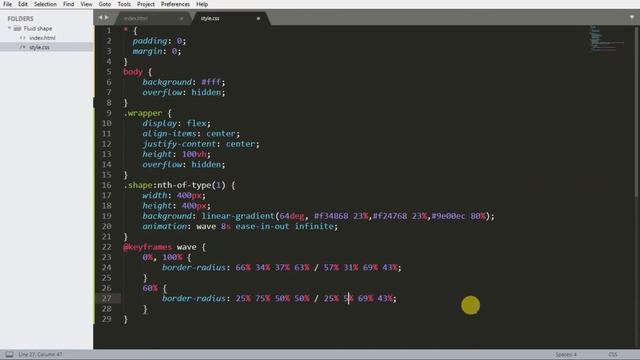
Task: Open the Project menu
Action: point(146,4)
